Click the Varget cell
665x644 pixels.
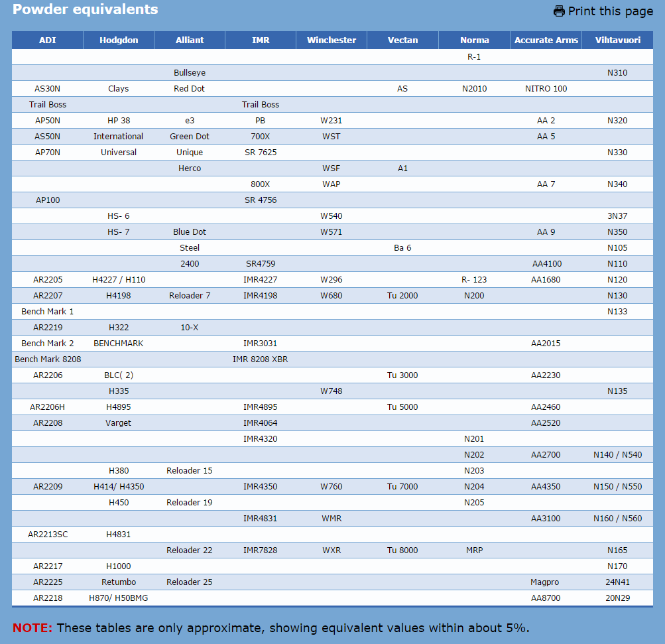[118, 423]
